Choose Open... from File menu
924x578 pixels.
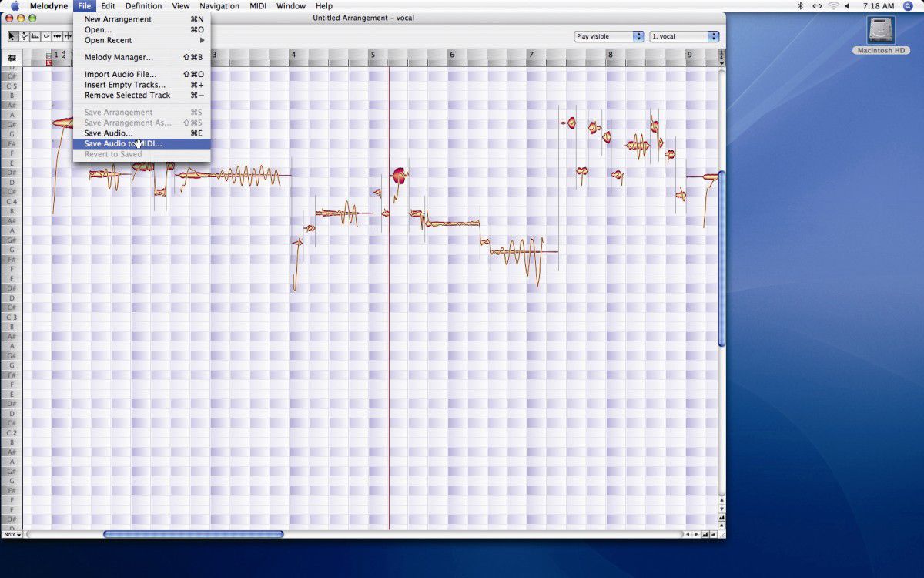click(x=142, y=29)
